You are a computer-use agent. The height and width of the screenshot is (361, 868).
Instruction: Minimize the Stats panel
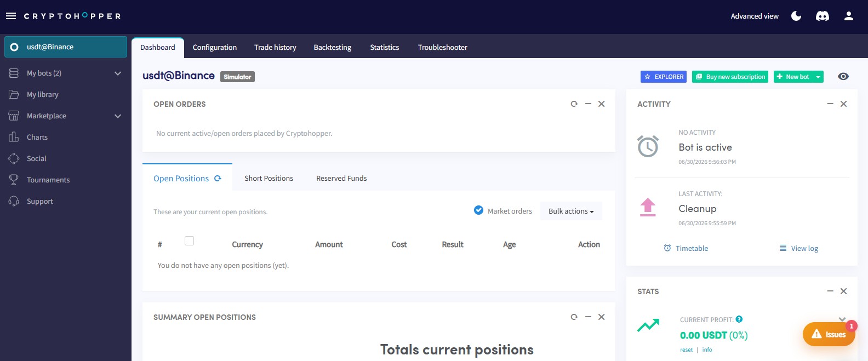830,291
